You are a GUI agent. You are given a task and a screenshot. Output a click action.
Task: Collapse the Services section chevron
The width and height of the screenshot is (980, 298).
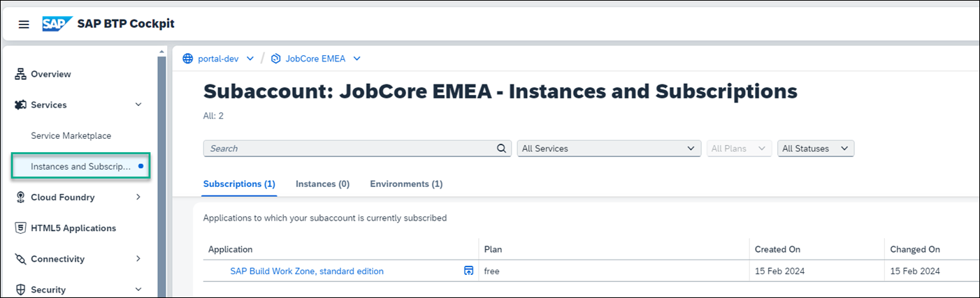(138, 105)
